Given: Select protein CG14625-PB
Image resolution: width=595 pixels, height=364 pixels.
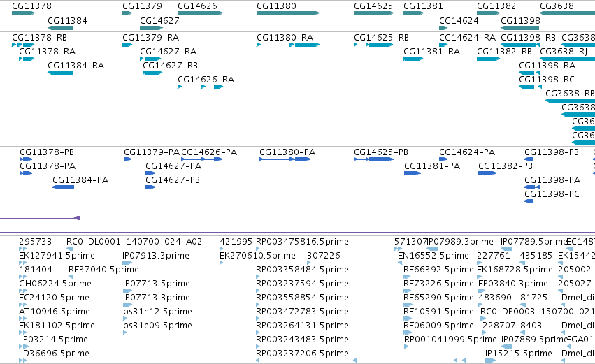Looking at the screenshot, I should coord(381,152).
